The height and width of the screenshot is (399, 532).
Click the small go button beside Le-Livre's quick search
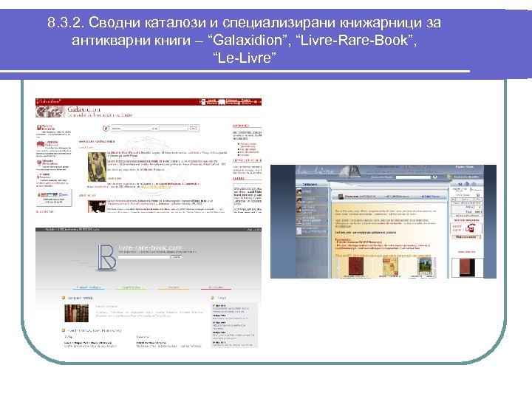point(434,177)
